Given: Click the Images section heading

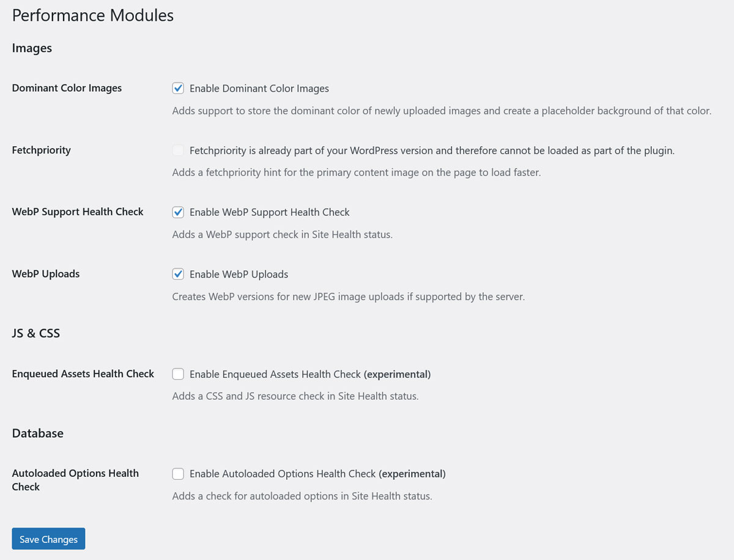Looking at the screenshot, I should point(32,48).
